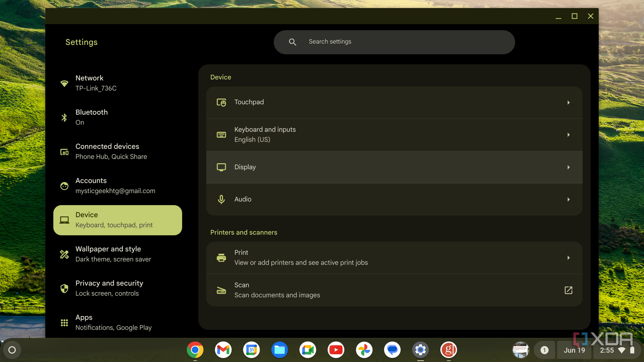
Task: Click the "Scan documents and images" text
Action: click(x=277, y=295)
